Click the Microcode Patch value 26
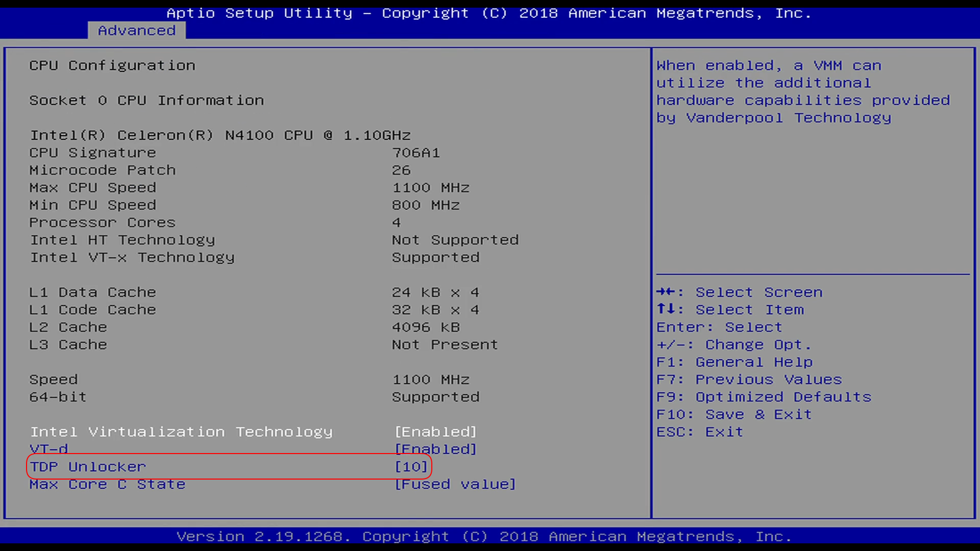Screen dimensions: 980x551 point(401,170)
